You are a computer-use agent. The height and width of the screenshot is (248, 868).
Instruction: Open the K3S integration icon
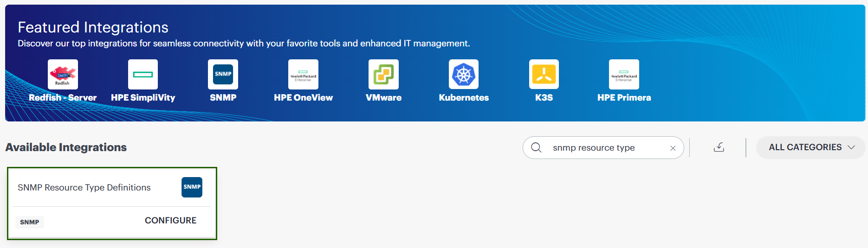pos(544,74)
